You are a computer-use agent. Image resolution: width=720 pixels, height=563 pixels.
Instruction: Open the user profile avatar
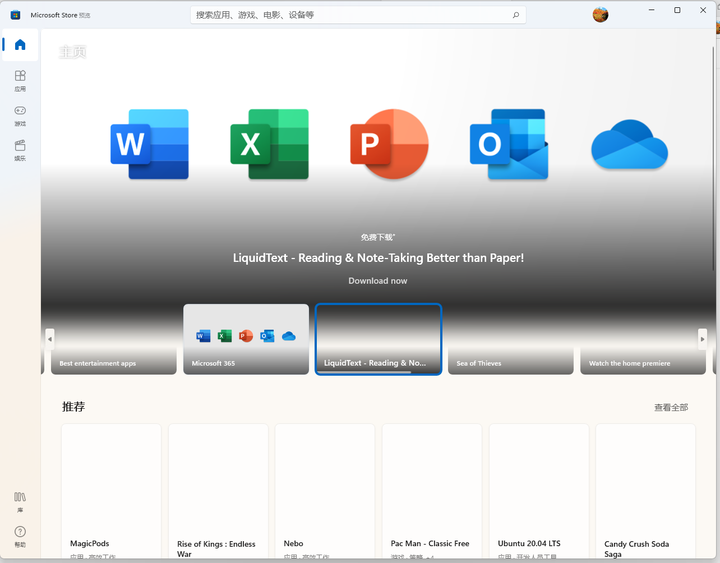(600, 15)
